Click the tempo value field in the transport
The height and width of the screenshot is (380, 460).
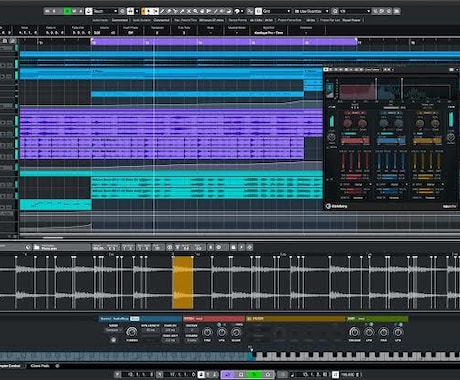(350, 375)
